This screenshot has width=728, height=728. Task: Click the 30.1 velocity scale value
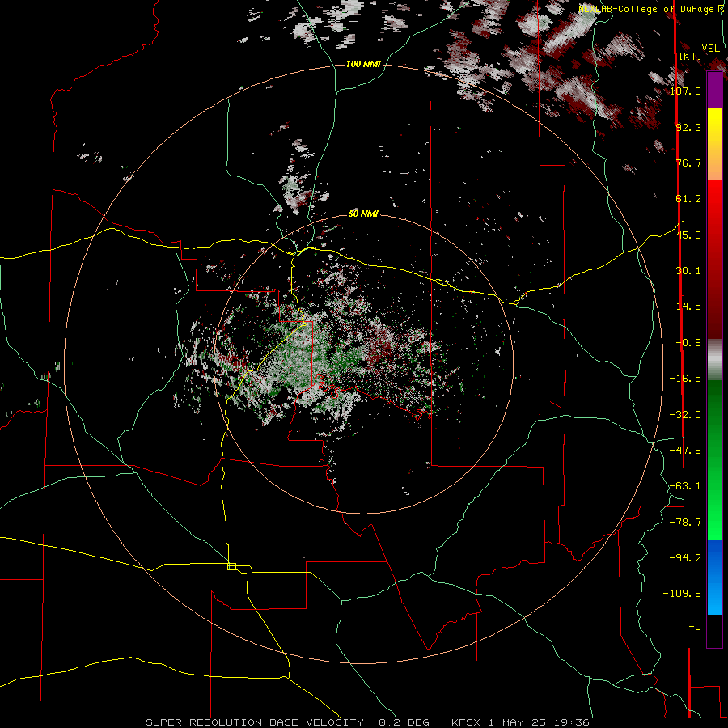click(x=688, y=271)
